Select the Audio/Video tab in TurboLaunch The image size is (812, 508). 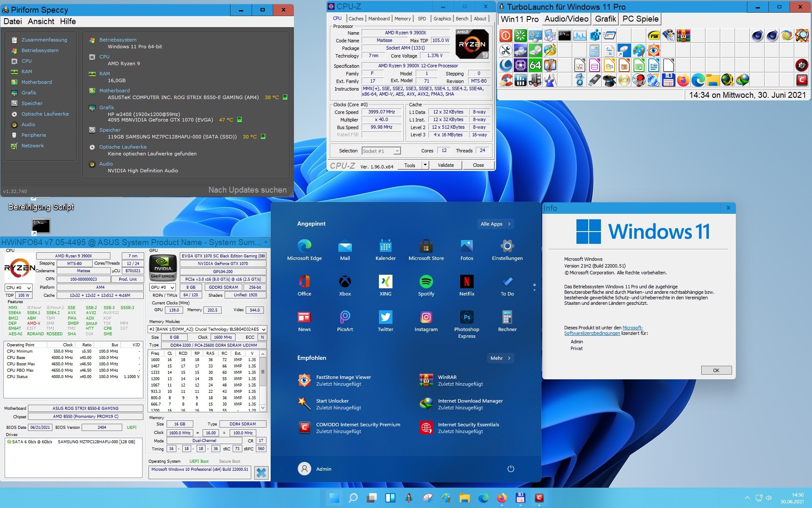(x=566, y=19)
